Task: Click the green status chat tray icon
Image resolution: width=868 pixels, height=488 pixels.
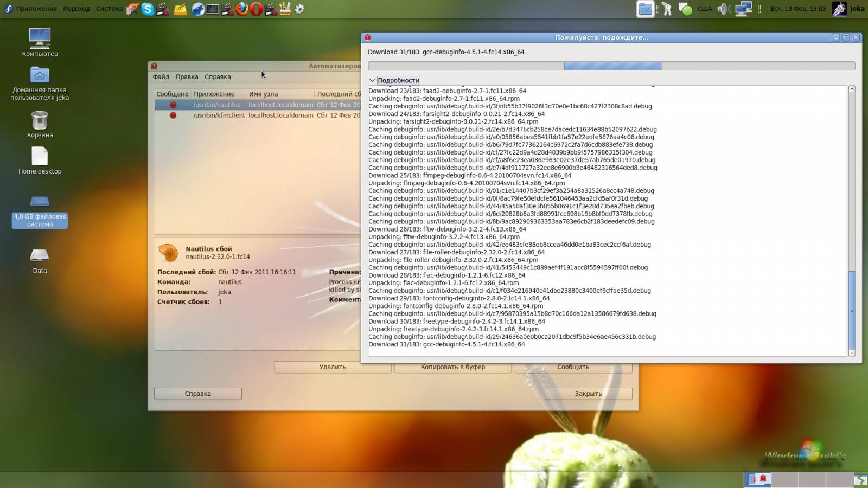Action: click(685, 9)
